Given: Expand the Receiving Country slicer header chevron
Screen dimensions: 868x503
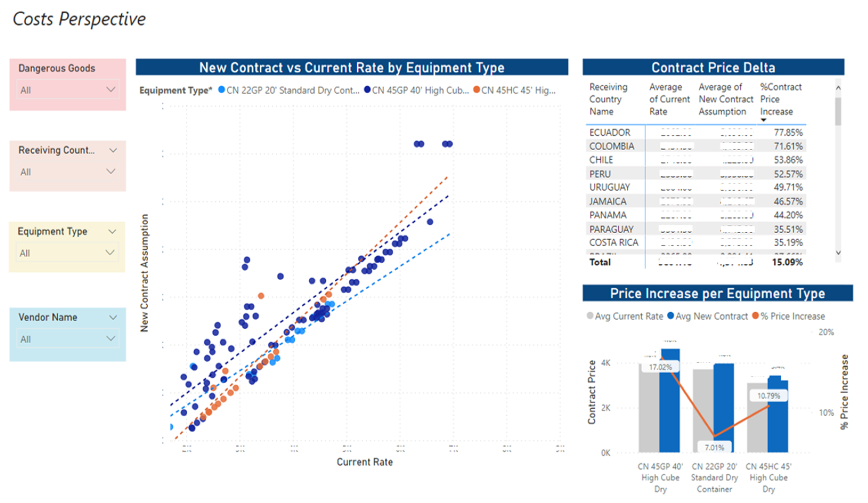Looking at the screenshot, I should pos(113,151).
